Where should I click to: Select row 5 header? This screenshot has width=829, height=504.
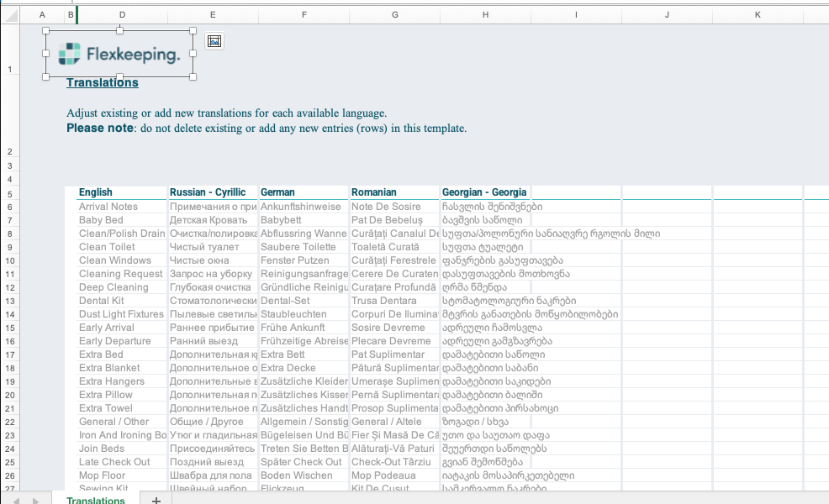10,194
